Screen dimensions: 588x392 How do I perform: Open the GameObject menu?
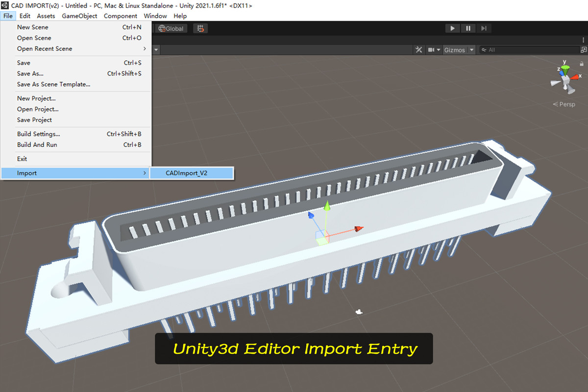point(79,16)
